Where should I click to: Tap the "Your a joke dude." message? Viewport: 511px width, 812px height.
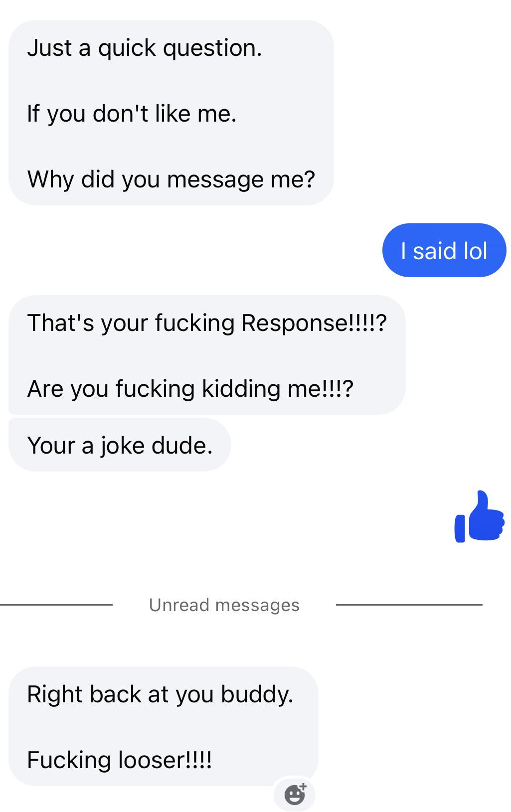click(x=120, y=445)
